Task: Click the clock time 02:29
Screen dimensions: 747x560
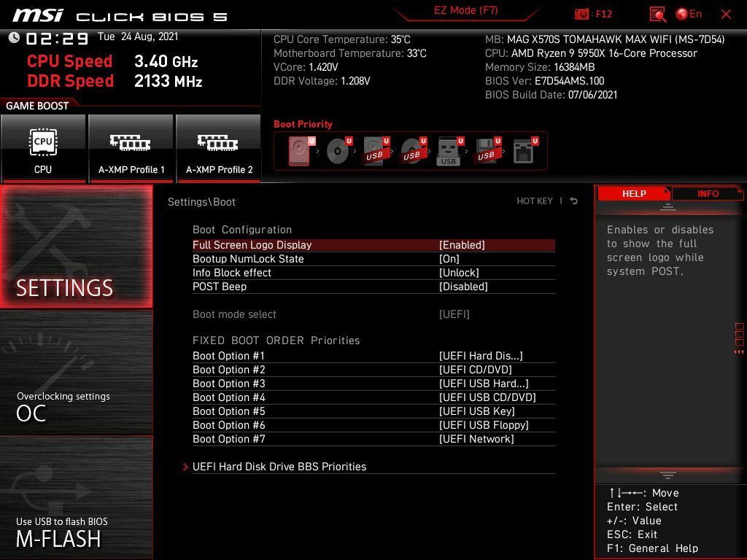Action: (57, 38)
